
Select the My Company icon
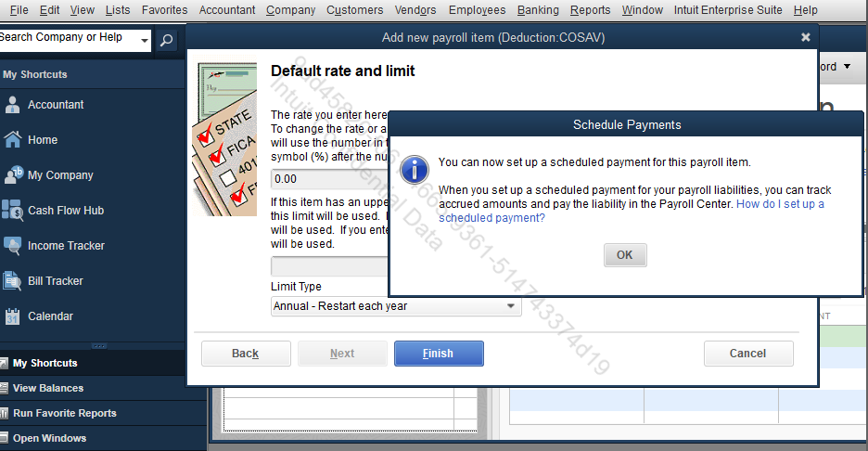click(x=13, y=175)
